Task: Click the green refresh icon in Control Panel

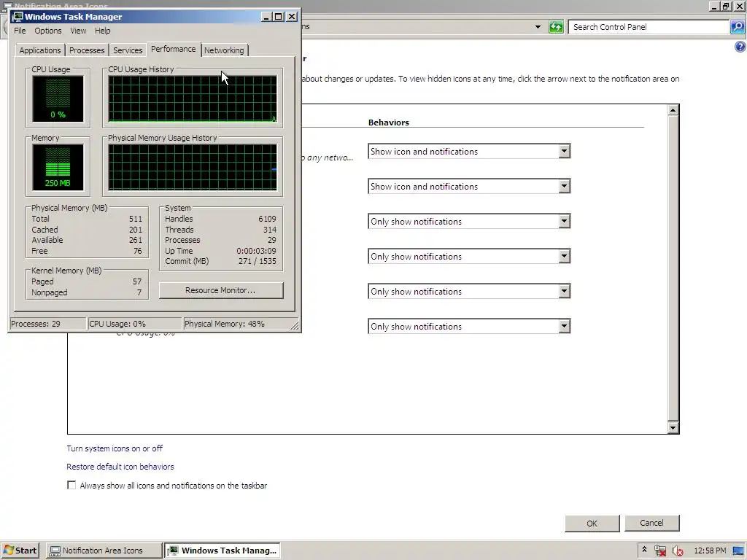Action: pyautogui.click(x=556, y=27)
